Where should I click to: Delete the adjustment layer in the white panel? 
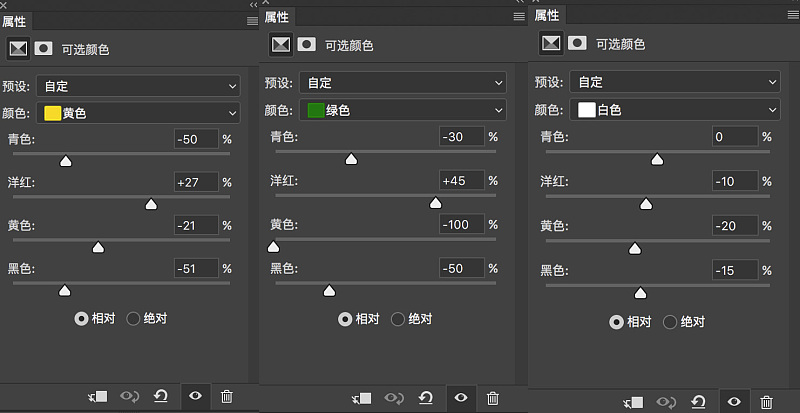pyautogui.click(x=766, y=403)
